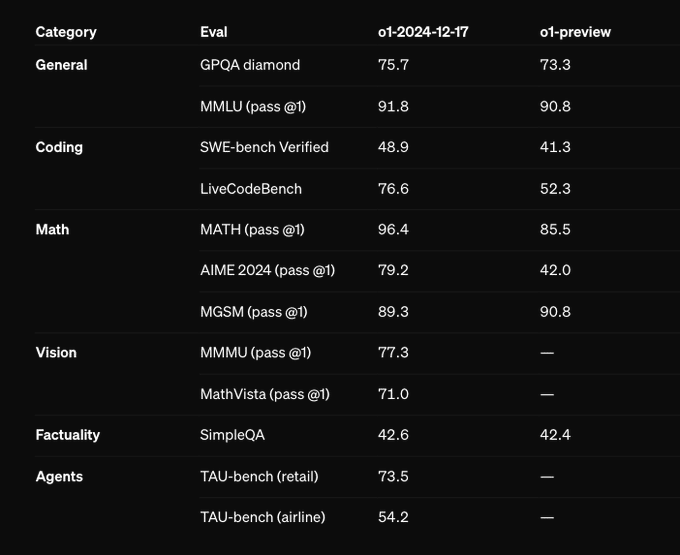Viewport: 680px width, 555px height.
Task: Select the AIME 2024 (pass @1) row label
Action: pos(267,271)
